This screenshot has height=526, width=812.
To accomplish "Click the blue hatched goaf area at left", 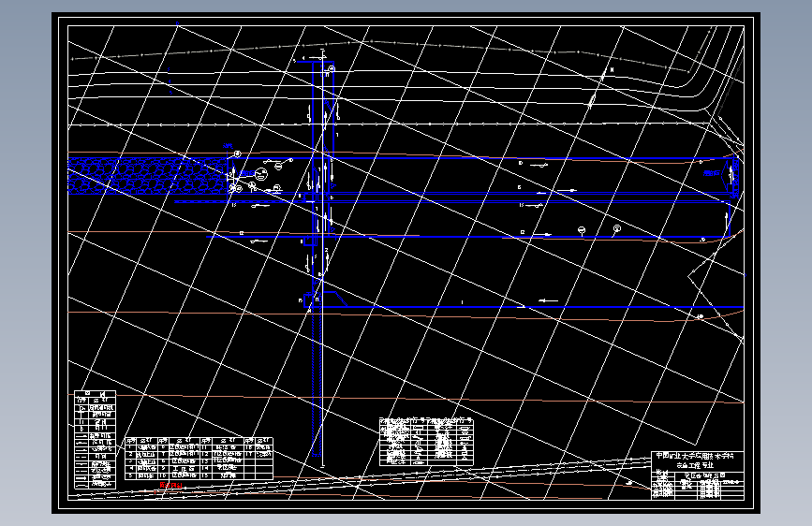I will (148, 176).
